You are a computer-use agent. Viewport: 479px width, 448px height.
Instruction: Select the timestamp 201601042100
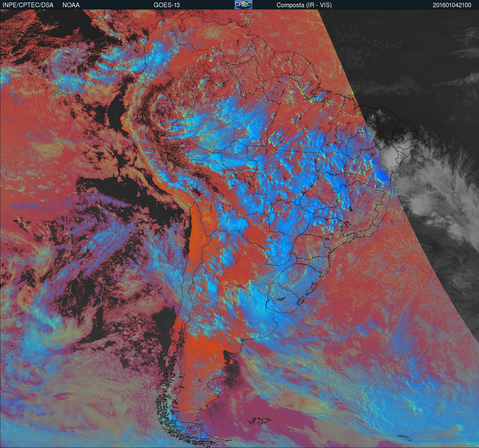tap(452, 5)
